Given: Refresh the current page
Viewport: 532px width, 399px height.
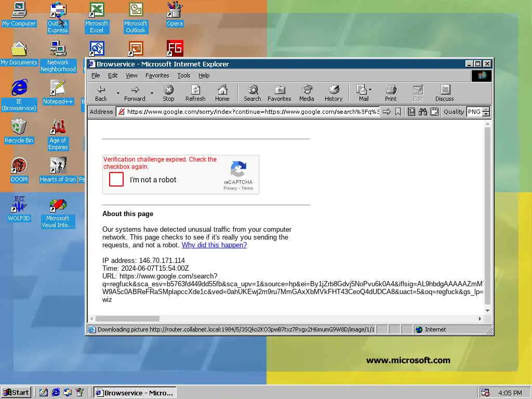Looking at the screenshot, I should pos(195,94).
